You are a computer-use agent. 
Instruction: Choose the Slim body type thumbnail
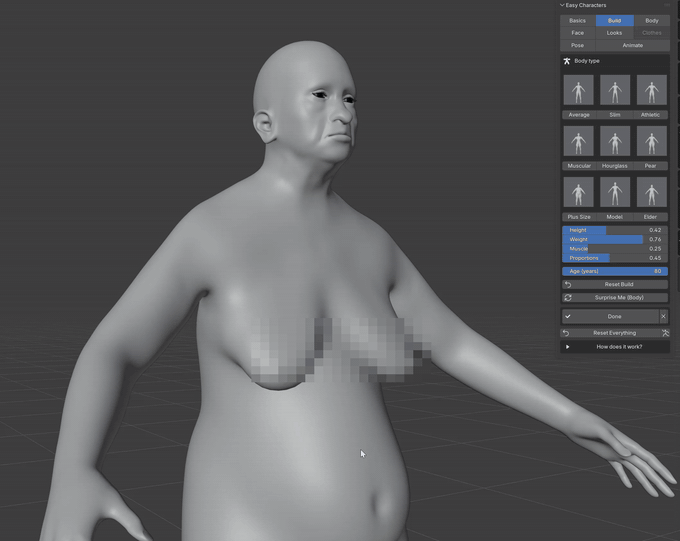(x=615, y=90)
